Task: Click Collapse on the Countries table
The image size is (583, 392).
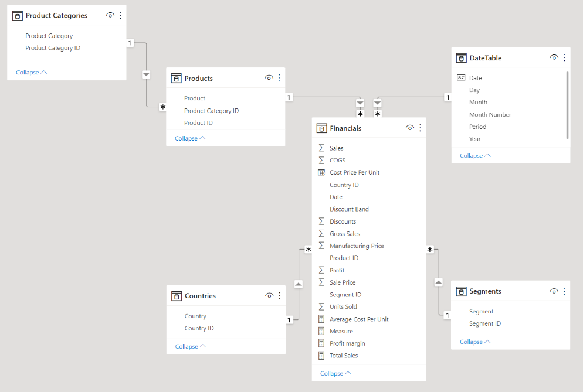Action: (190, 346)
